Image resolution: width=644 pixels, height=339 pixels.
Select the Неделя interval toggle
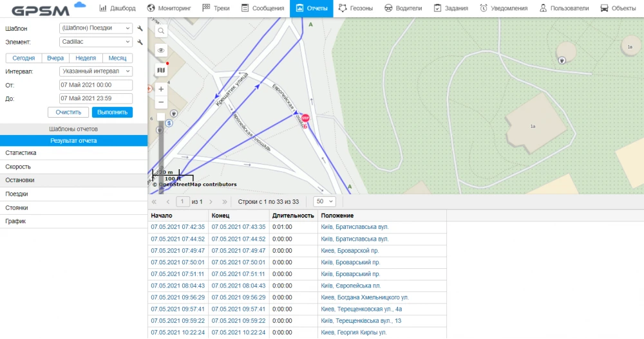(86, 58)
